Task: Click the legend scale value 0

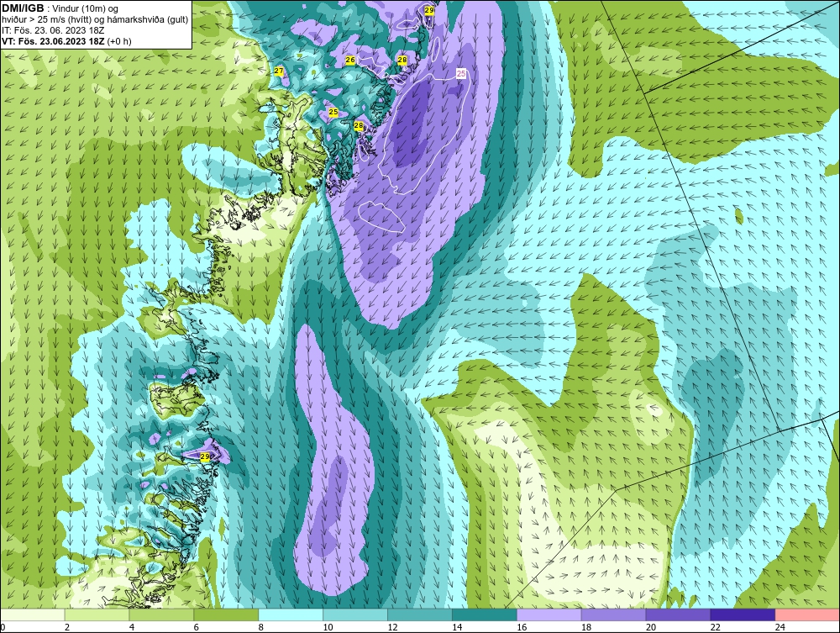Action: pyautogui.click(x=3, y=627)
